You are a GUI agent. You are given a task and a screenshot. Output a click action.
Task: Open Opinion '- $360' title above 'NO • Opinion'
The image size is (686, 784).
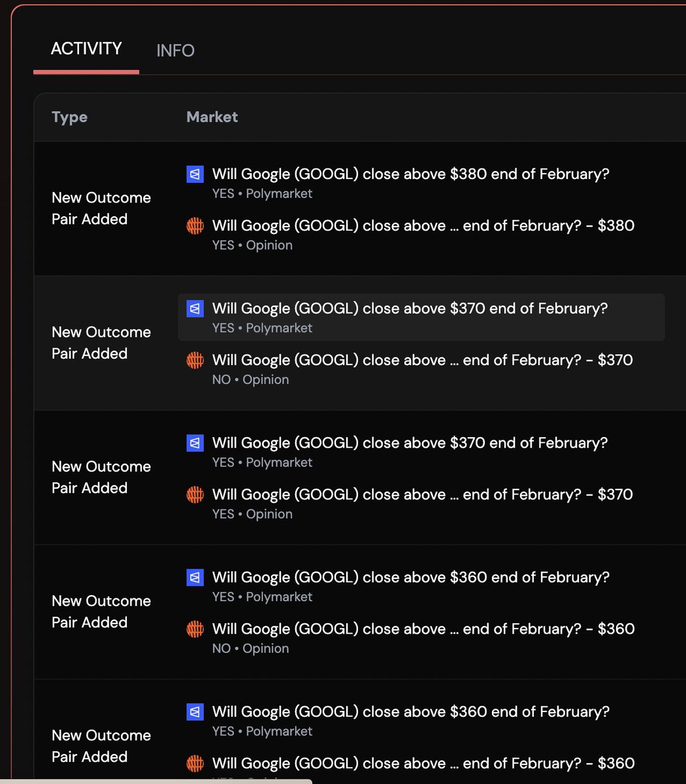point(423,630)
